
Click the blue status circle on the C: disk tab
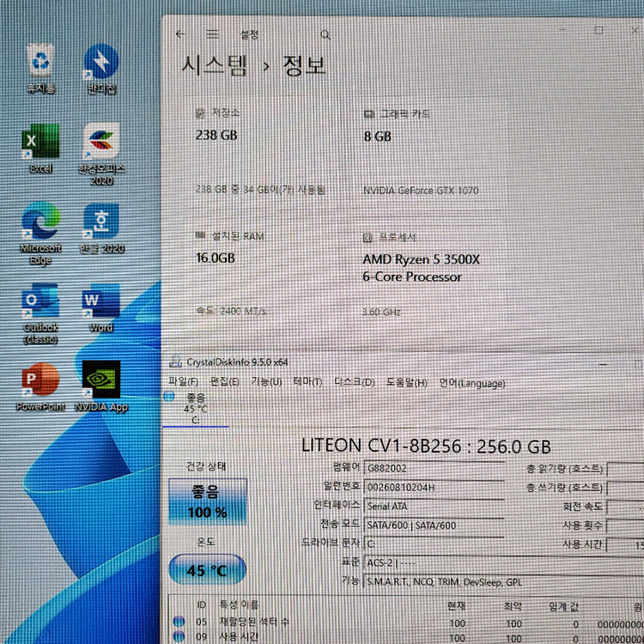point(169,397)
